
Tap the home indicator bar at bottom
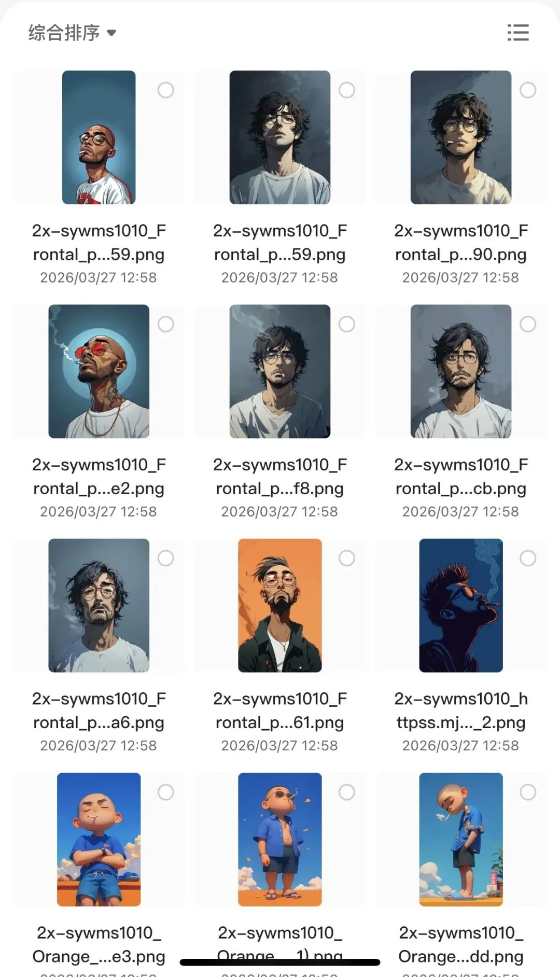click(280, 962)
